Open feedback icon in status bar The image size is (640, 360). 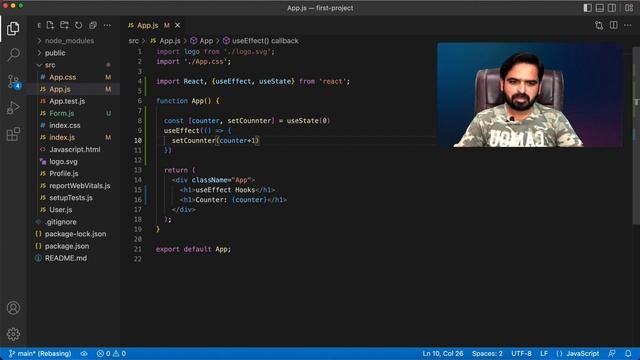pyautogui.click(x=612, y=353)
